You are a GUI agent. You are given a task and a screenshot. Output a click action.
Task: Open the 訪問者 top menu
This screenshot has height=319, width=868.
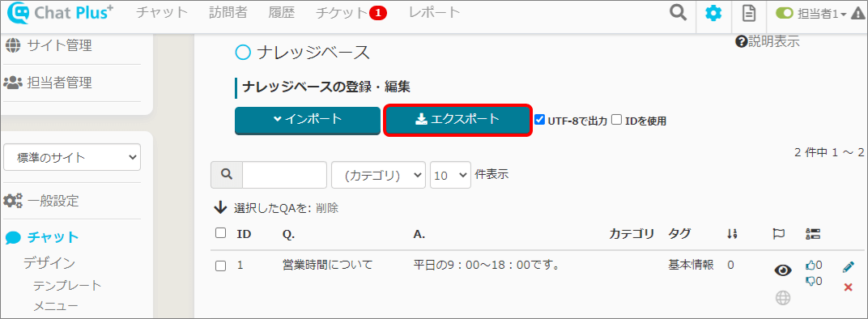point(228,12)
